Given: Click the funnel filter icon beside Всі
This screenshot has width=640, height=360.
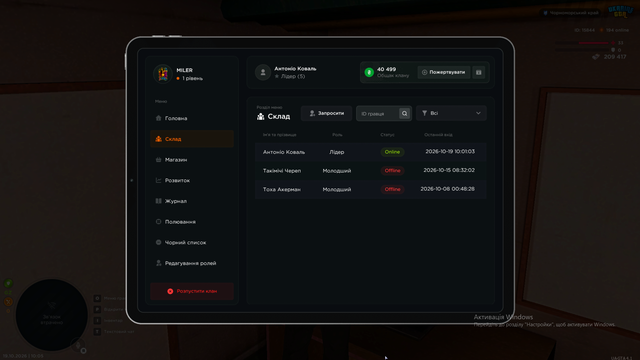Looking at the screenshot, I should coord(424,113).
